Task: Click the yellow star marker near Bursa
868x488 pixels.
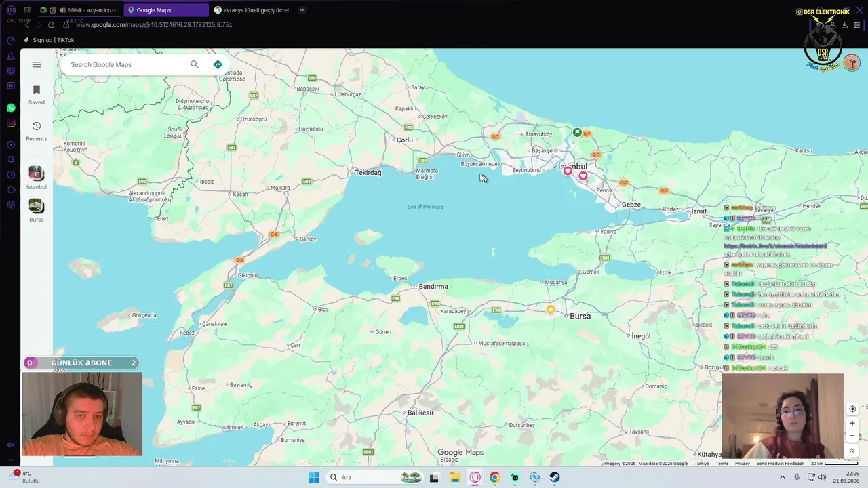Action: [x=551, y=310]
